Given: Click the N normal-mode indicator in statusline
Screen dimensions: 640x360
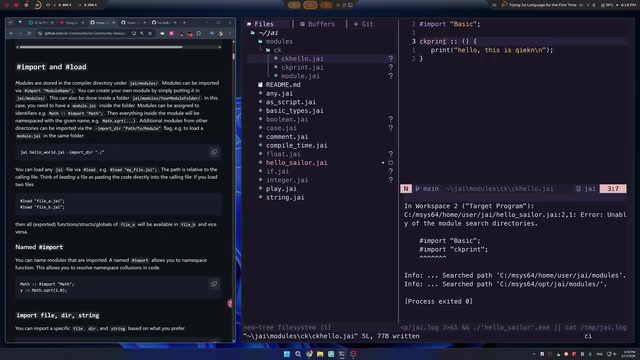Looking at the screenshot, I should 406,189.
